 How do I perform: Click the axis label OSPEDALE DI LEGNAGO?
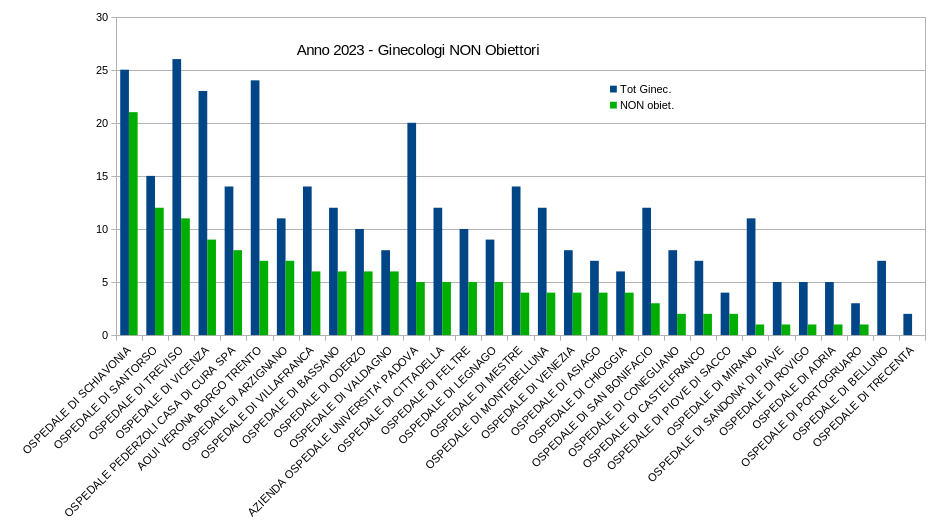click(x=447, y=395)
